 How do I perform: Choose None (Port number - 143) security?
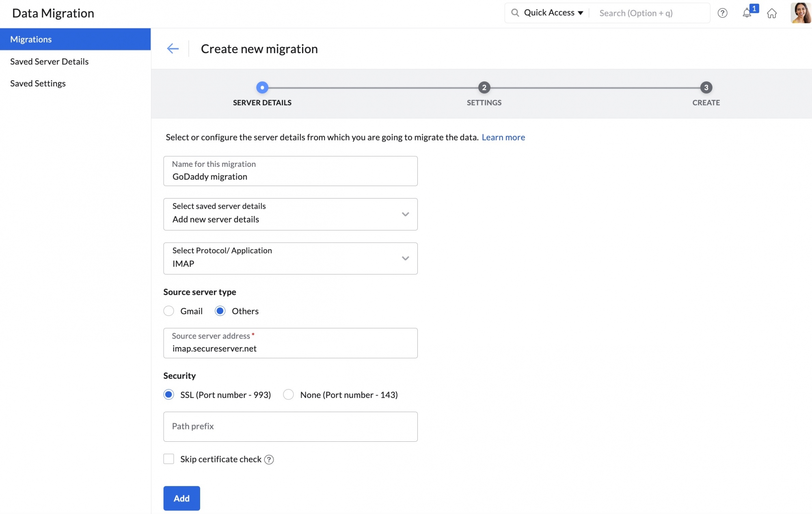point(288,394)
